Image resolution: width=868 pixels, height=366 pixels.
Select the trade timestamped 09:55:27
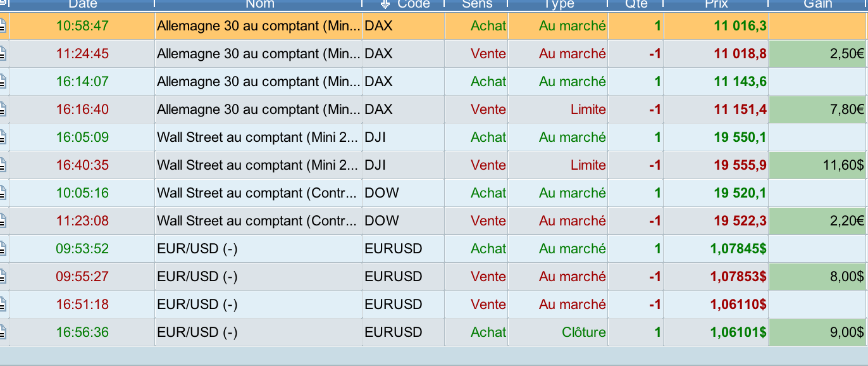click(434, 277)
